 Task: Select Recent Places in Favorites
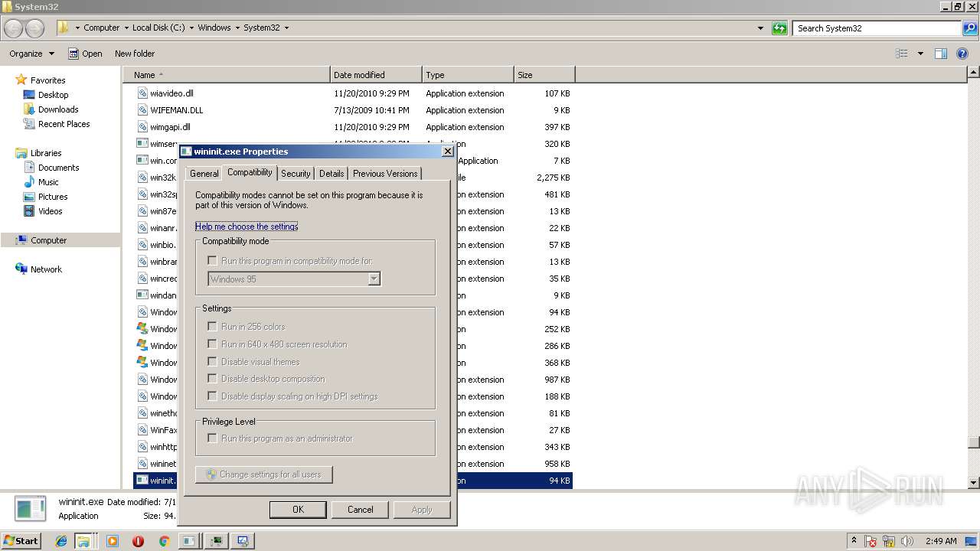(64, 124)
